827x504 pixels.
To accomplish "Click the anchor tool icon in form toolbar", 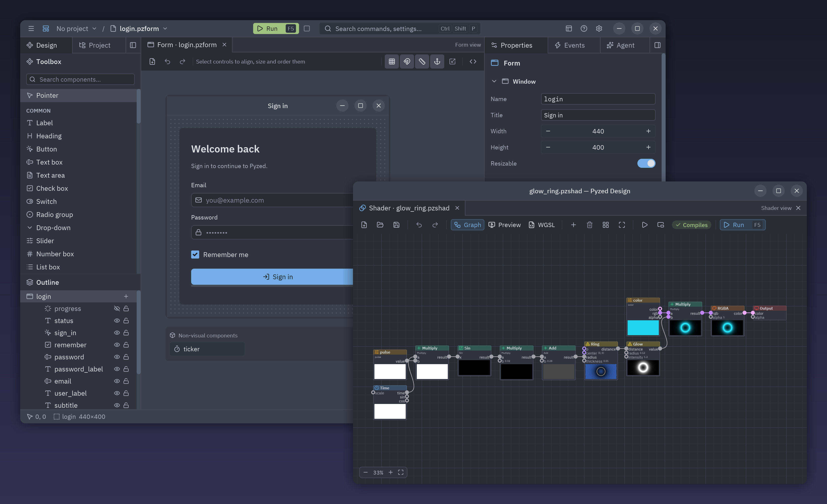I will [437, 61].
